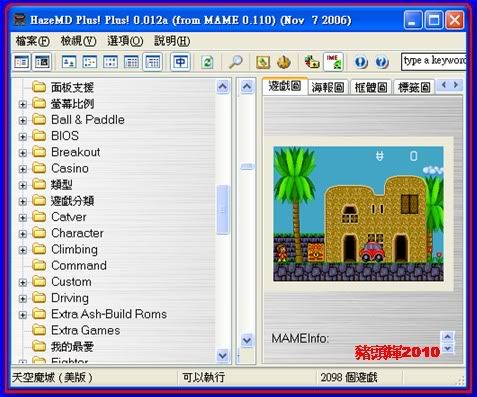Click the type a keyword search field
The height and width of the screenshot is (397, 477).
tap(433, 62)
